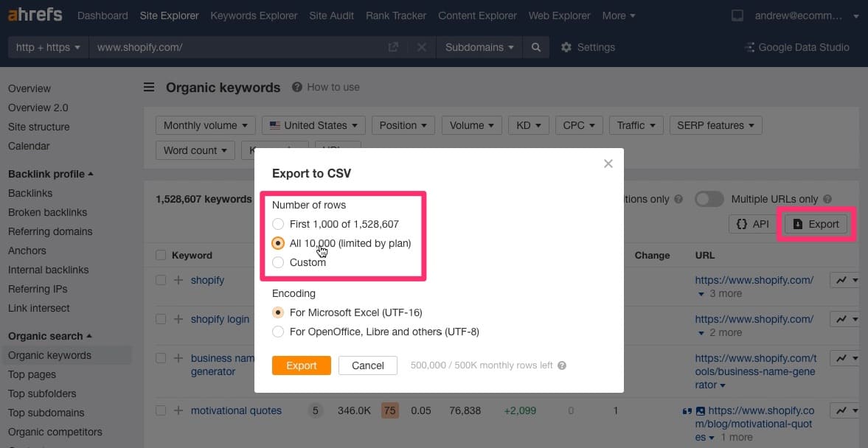Image resolution: width=868 pixels, height=448 pixels.
Task: Click the monthly rows left help icon
Action: [x=562, y=365]
